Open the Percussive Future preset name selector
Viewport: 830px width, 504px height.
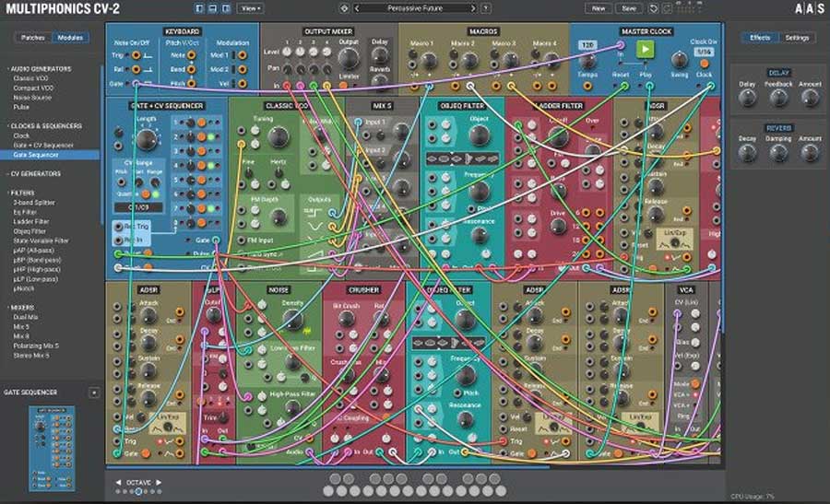coord(415,8)
